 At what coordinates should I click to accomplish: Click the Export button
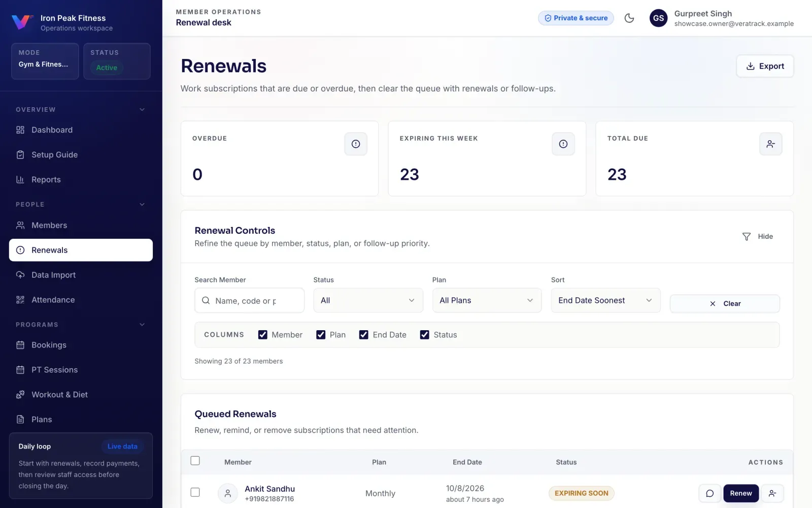coord(765,66)
